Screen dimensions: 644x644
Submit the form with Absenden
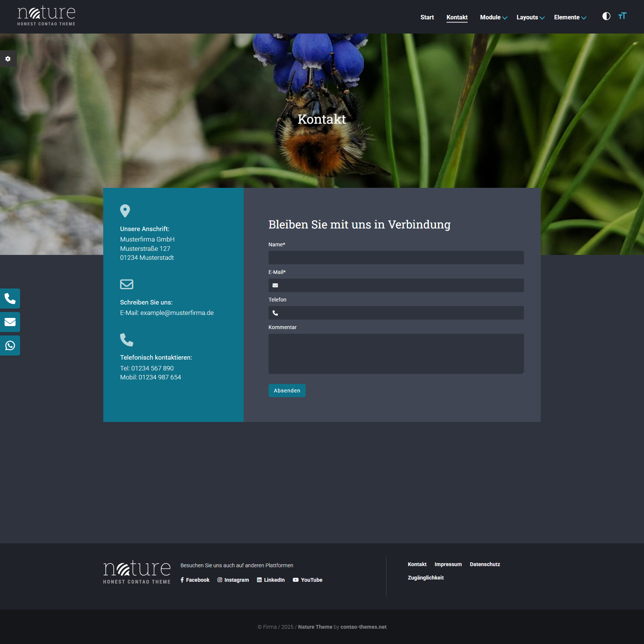click(287, 391)
